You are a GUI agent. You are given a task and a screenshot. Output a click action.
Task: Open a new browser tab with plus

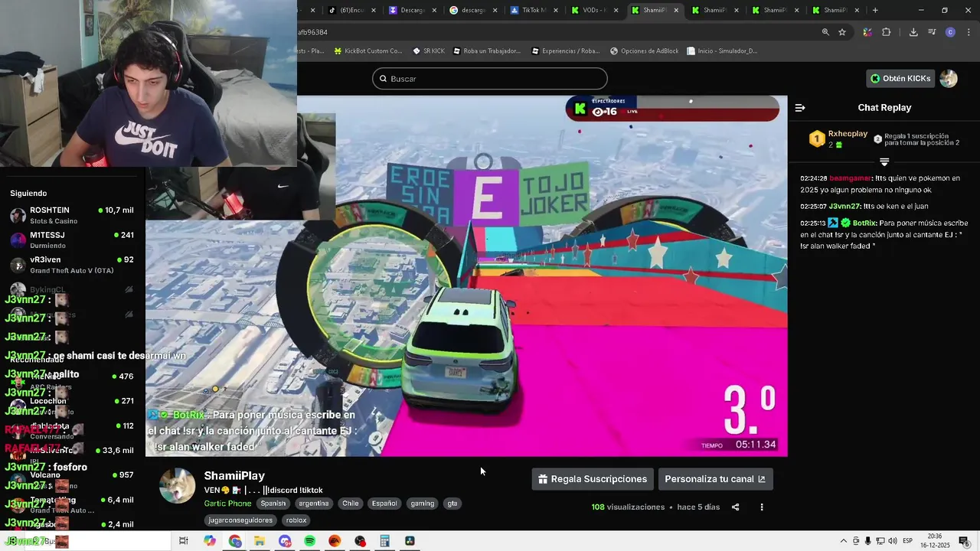pyautogui.click(x=875, y=10)
